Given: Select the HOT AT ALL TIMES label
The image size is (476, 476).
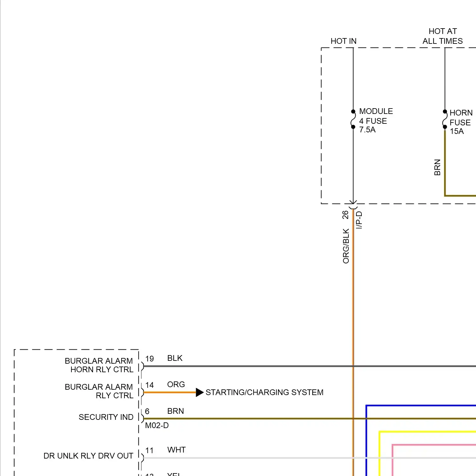Looking at the screenshot, I should (442, 36).
